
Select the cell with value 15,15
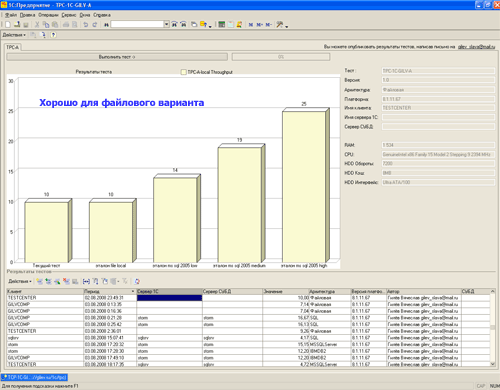(x=286, y=344)
